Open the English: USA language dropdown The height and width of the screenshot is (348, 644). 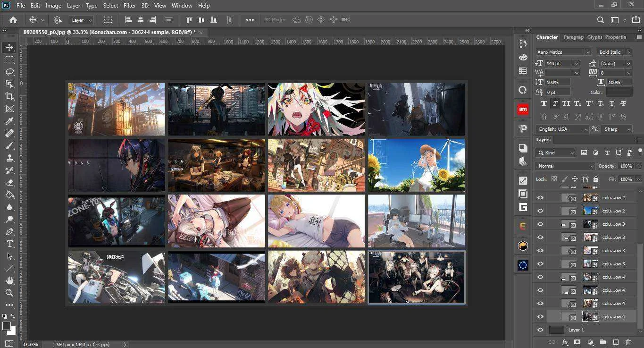coord(562,129)
